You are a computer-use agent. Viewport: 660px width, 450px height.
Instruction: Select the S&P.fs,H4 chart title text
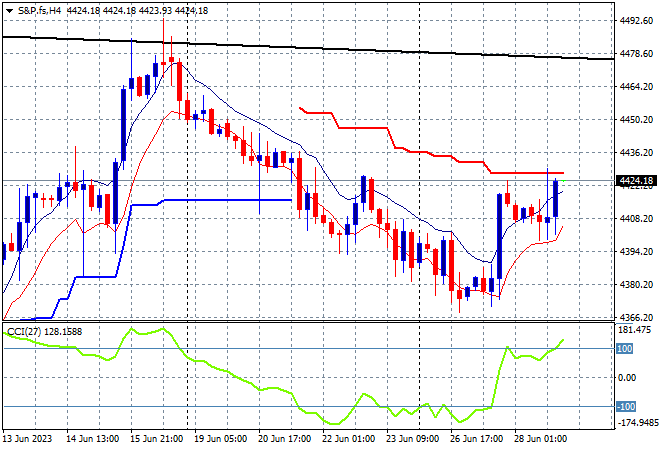pyautogui.click(x=39, y=11)
